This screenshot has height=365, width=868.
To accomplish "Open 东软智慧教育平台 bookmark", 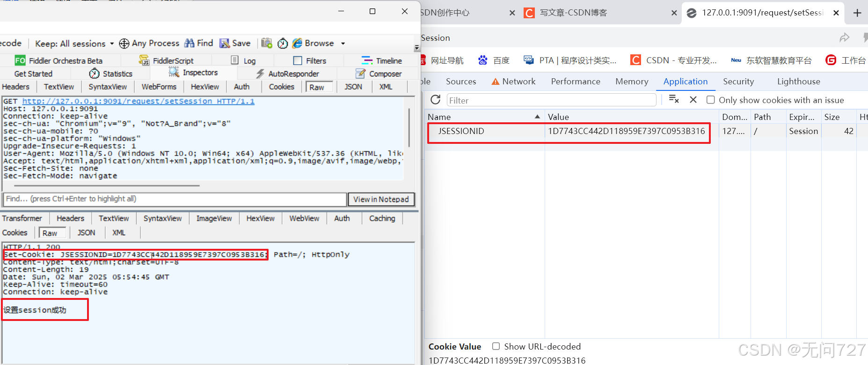I will click(771, 60).
